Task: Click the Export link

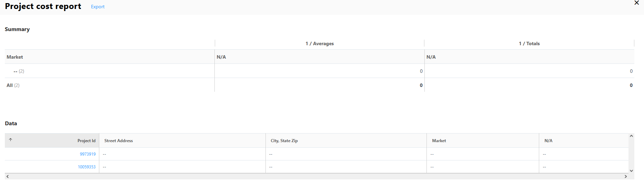Action: pyautogui.click(x=98, y=7)
